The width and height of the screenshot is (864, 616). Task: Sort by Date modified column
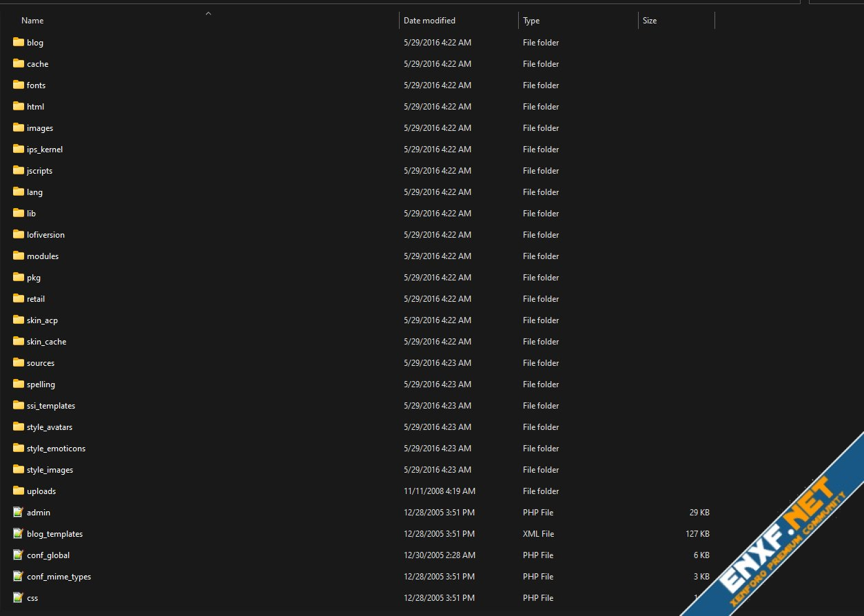coord(429,21)
